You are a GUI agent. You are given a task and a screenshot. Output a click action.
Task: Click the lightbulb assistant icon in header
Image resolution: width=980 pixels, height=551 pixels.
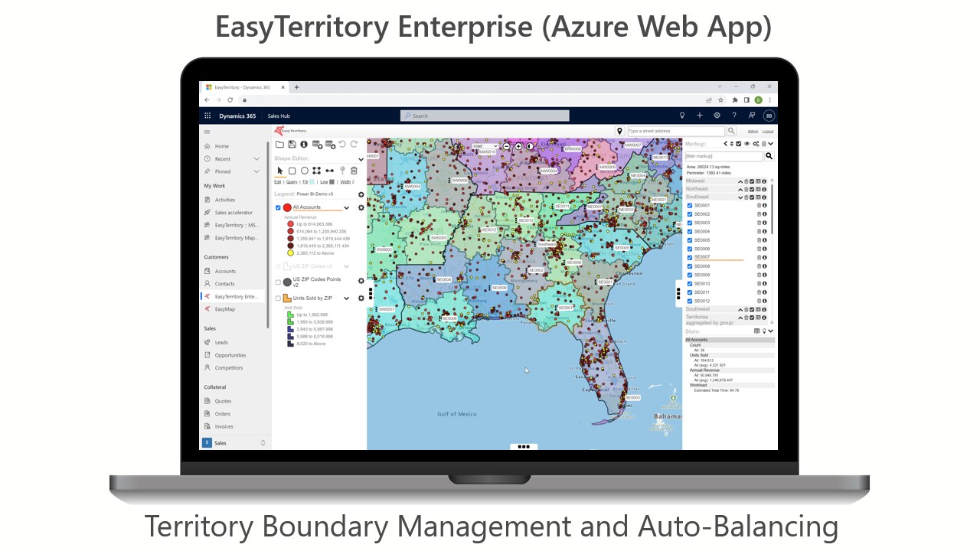[x=682, y=116]
